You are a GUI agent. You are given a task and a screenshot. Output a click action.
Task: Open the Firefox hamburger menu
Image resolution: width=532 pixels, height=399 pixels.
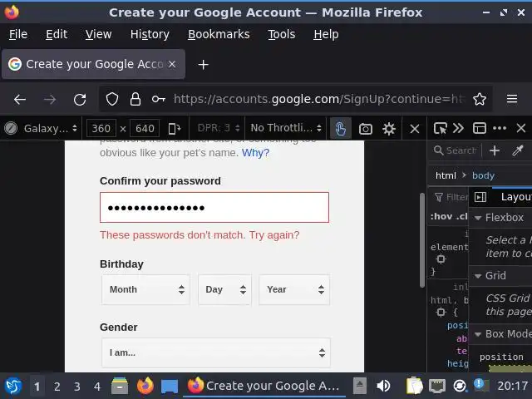coord(512,99)
